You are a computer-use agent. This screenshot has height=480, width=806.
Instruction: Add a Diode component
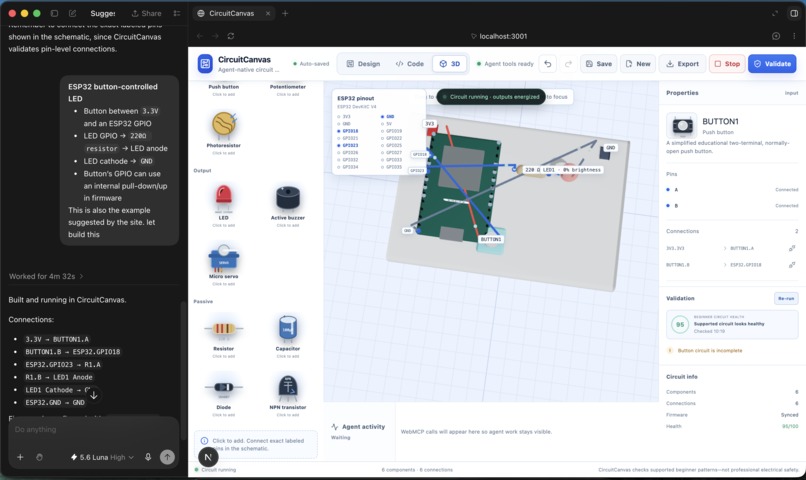coord(224,395)
